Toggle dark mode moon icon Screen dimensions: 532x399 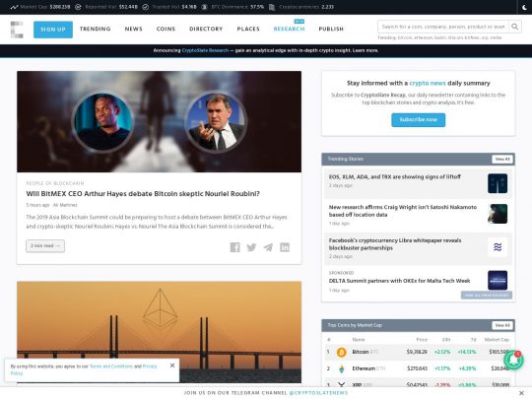(x=524, y=7)
